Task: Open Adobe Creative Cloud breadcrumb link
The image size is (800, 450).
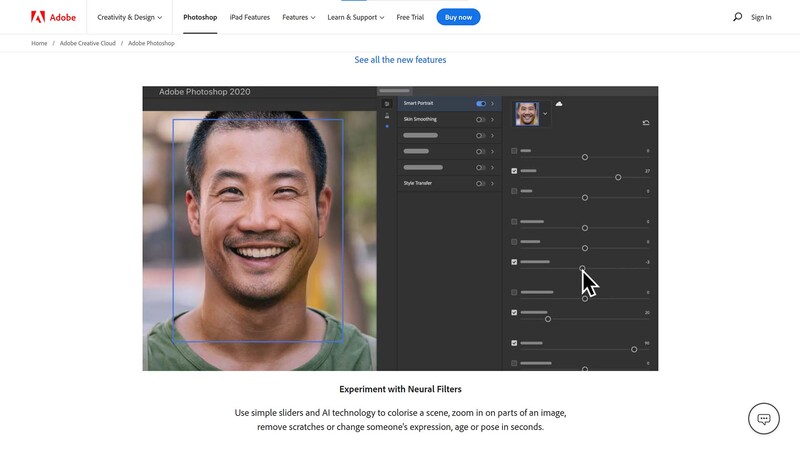Action: click(x=88, y=43)
